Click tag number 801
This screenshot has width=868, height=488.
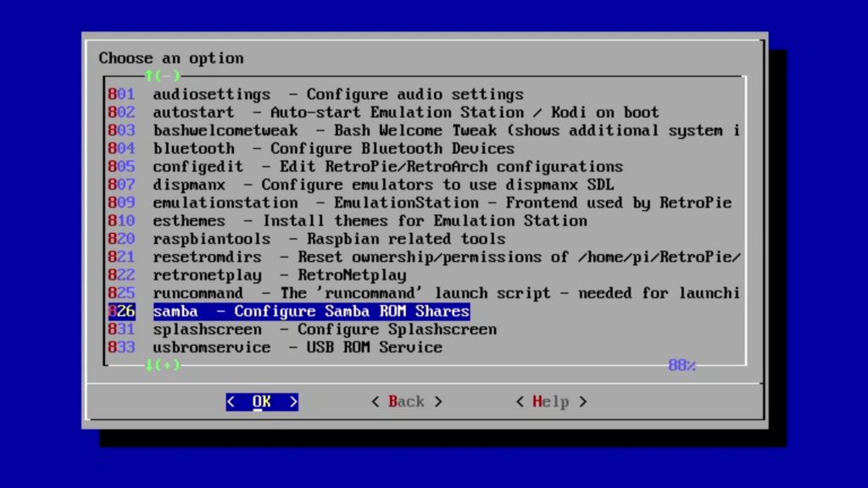(121, 94)
